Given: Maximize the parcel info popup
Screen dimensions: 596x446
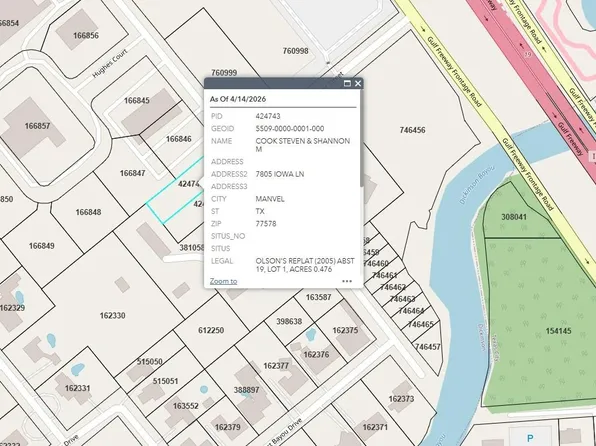Looking at the screenshot, I should 347,83.
